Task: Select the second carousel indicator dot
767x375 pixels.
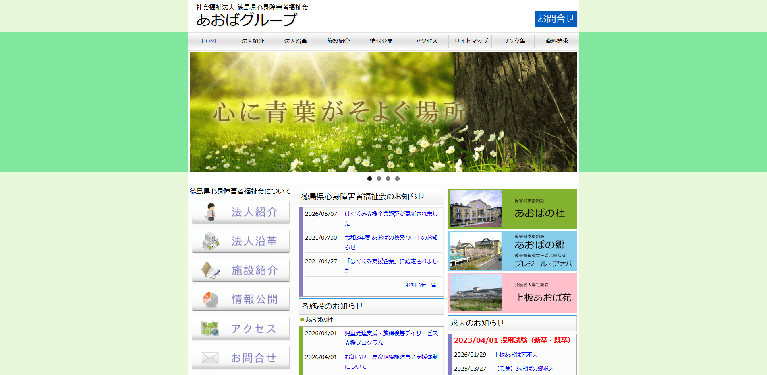Action: point(379,178)
